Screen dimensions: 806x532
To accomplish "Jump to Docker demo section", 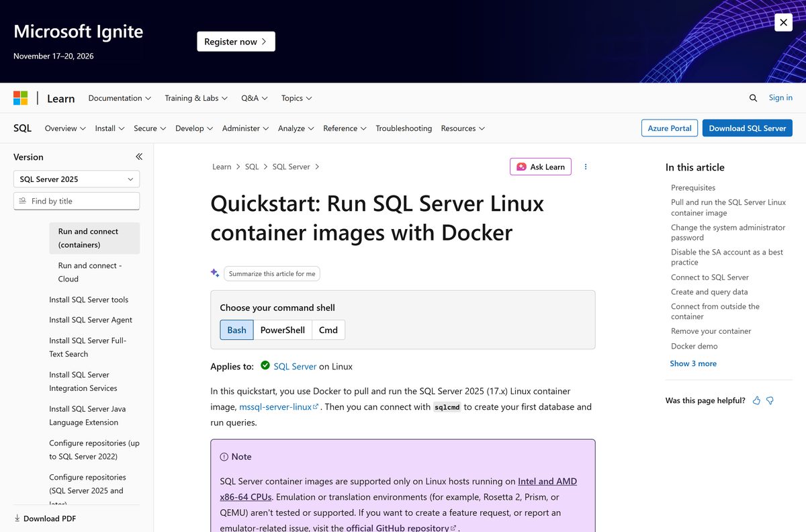I will [x=695, y=346].
